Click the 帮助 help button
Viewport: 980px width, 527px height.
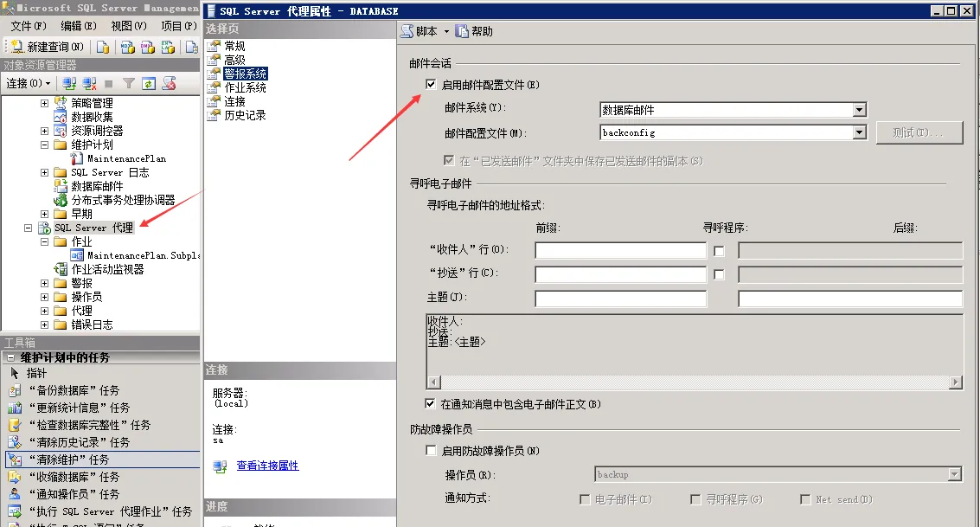coord(474,31)
